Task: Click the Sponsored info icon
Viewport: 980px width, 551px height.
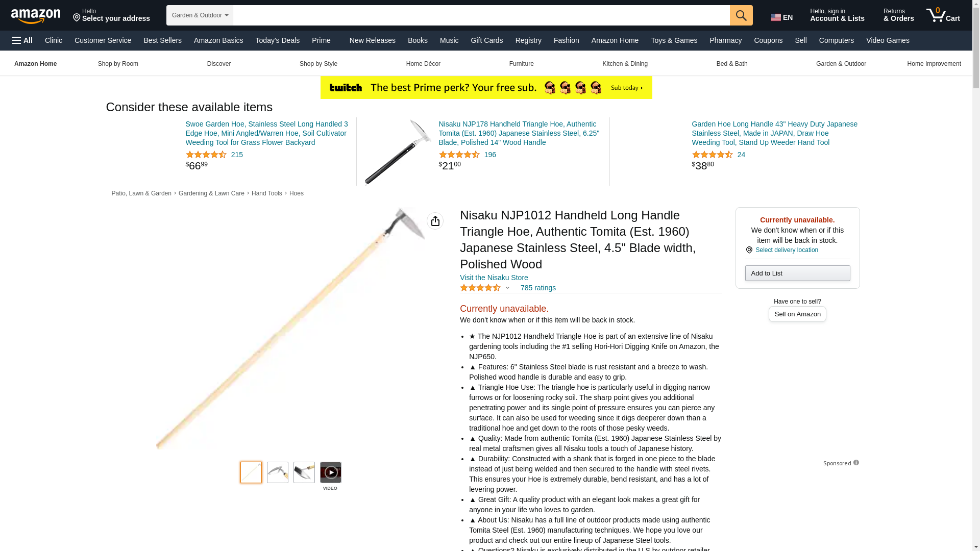Action: (x=856, y=463)
